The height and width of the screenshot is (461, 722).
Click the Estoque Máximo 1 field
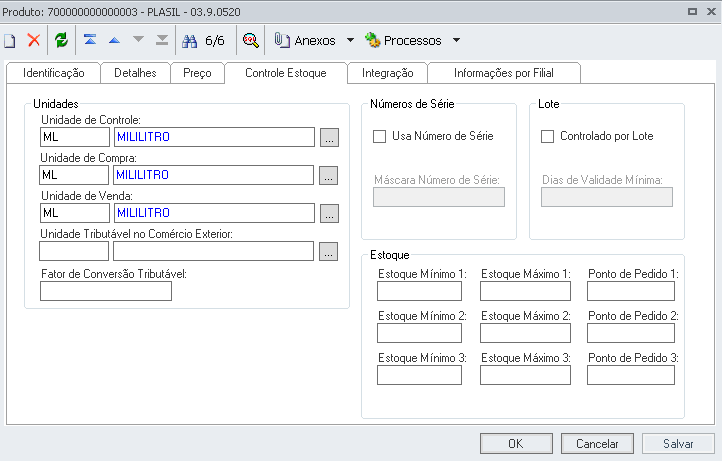coord(525,291)
